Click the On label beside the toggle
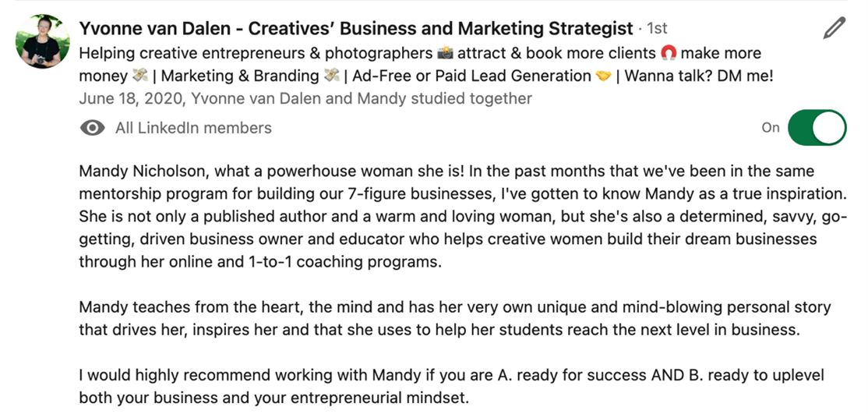This screenshot has width=868, height=414. coord(770,128)
